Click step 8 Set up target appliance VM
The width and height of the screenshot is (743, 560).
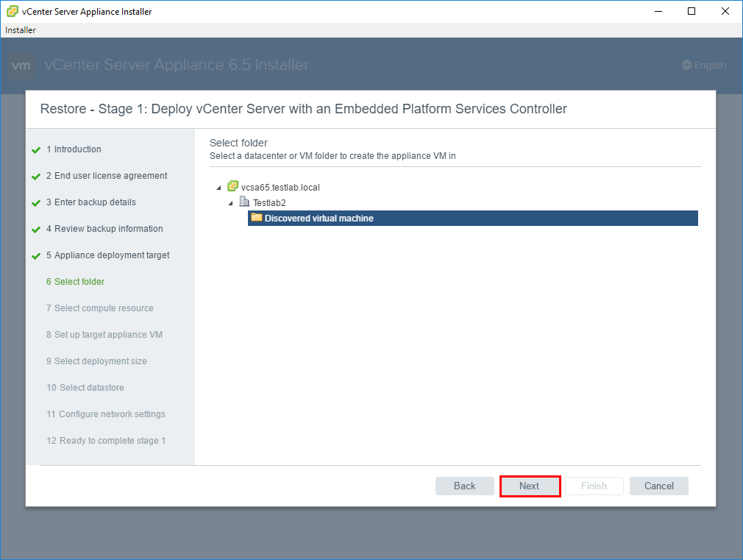(x=104, y=335)
